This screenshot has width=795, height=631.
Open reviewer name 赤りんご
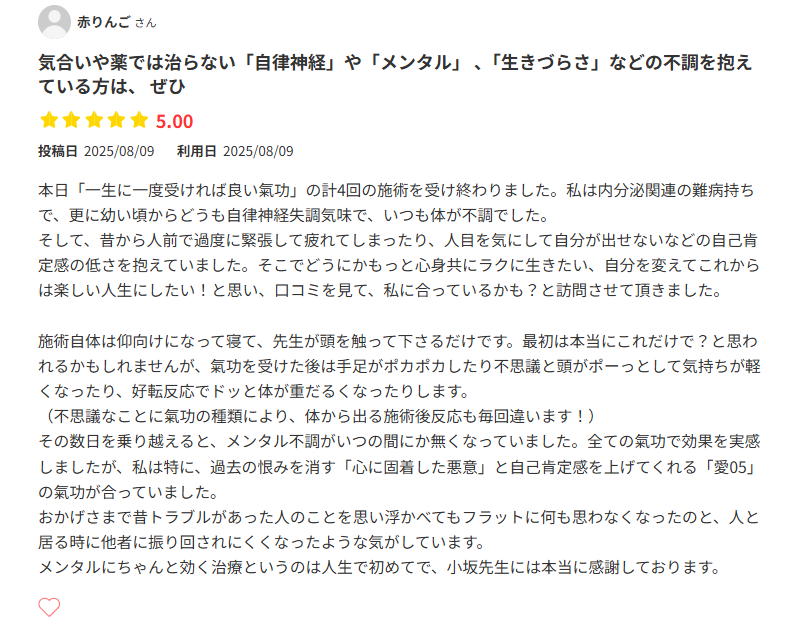click(x=104, y=22)
